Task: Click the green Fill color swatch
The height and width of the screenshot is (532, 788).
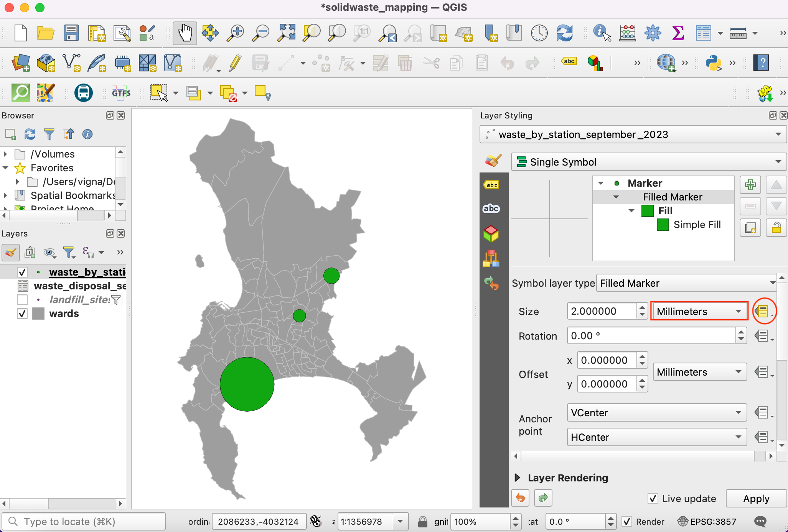Action: click(x=647, y=211)
